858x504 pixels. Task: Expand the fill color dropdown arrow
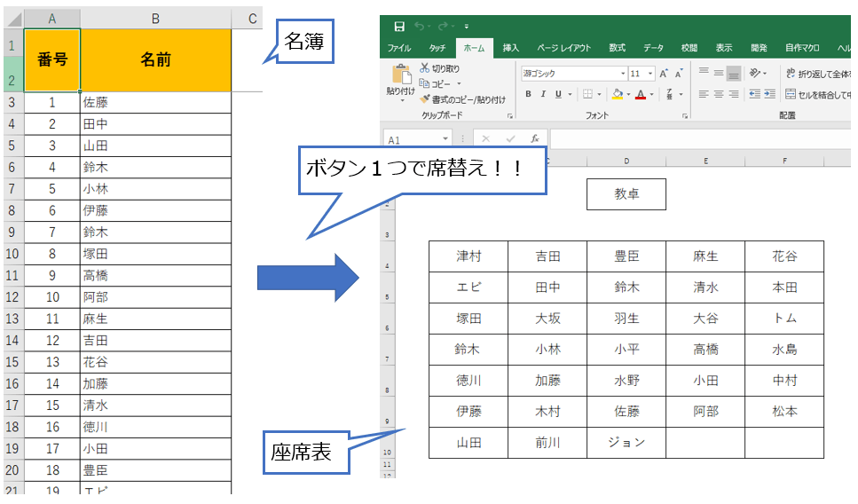click(x=629, y=94)
